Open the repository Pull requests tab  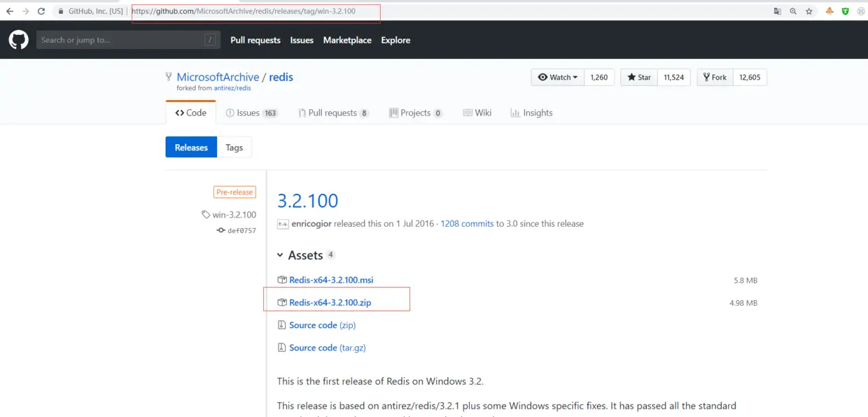[333, 113]
